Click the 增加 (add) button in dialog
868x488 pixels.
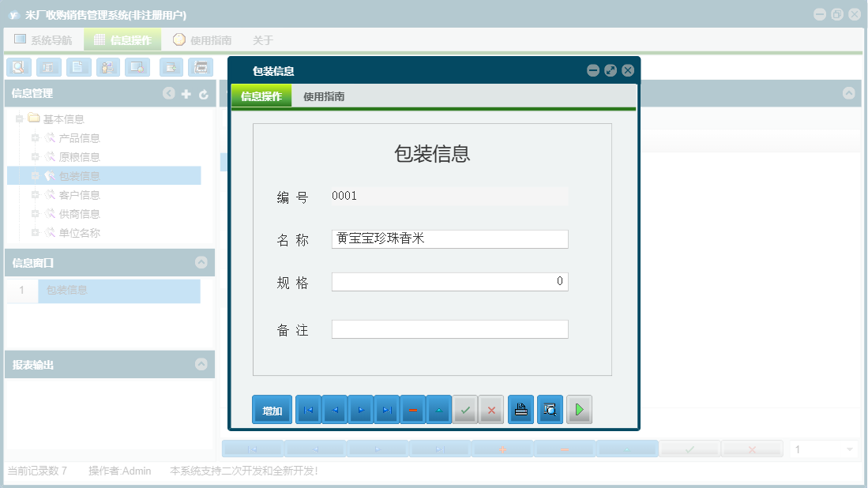click(272, 410)
